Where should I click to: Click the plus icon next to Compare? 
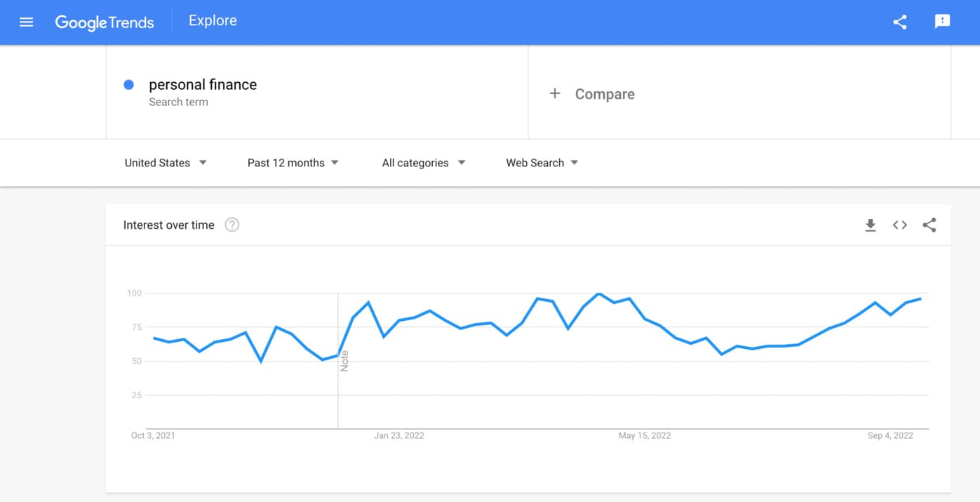click(555, 93)
